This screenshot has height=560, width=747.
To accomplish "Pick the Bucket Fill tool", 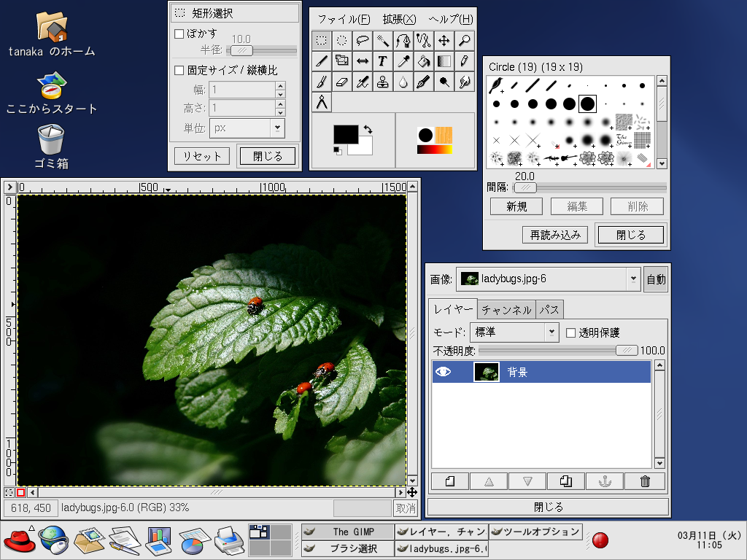I will click(x=423, y=61).
